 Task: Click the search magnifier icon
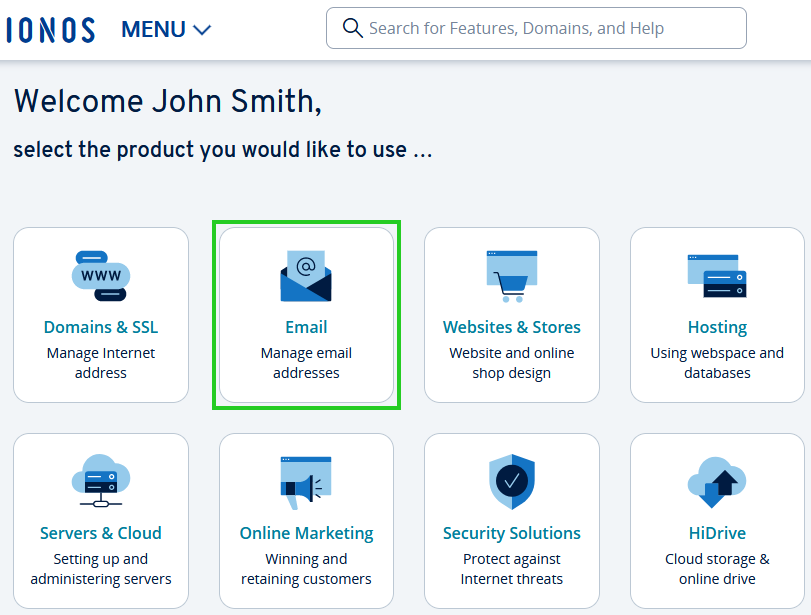click(x=352, y=28)
